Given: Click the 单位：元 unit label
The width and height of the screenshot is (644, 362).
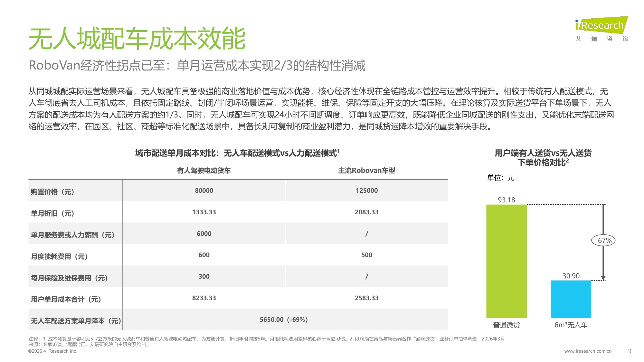Looking at the screenshot, I should (501, 178).
